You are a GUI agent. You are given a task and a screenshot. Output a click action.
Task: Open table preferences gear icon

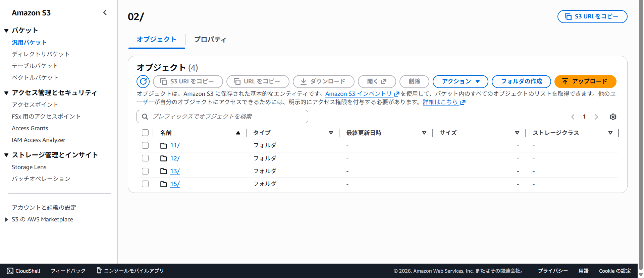pyautogui.click(x=613, y=117)
